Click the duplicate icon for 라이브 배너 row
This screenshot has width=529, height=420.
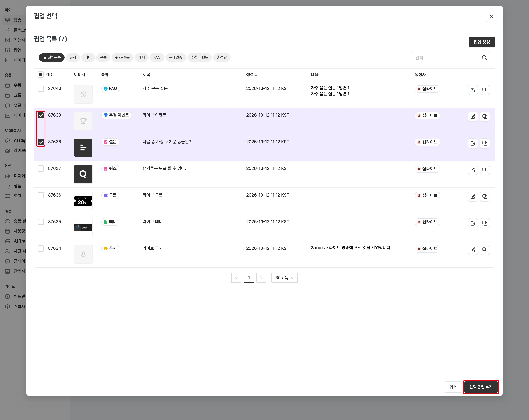485,223
